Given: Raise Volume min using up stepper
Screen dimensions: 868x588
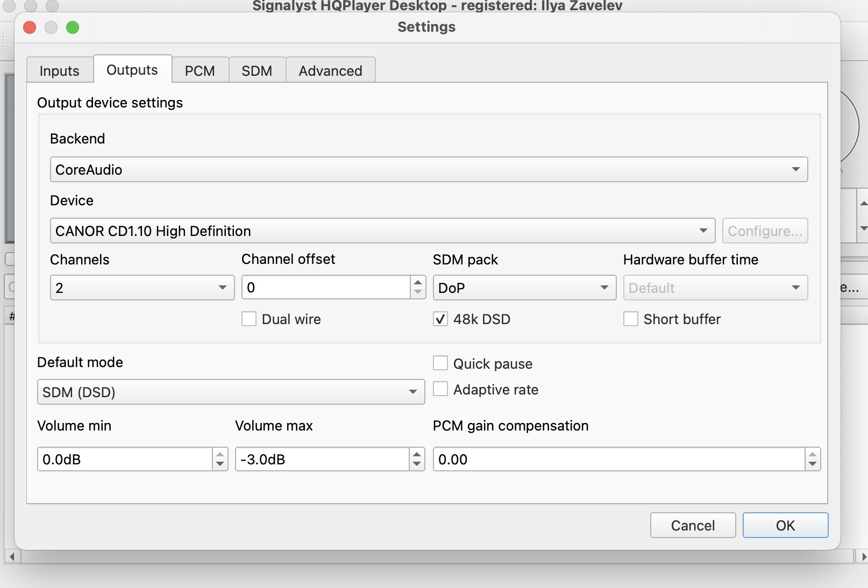Looking at the screenshot, I should (220, 454).
